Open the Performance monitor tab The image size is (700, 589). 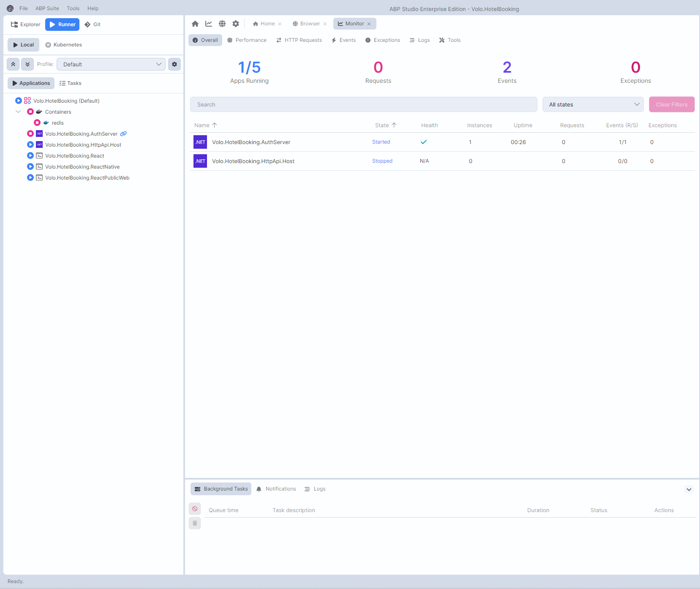pos(247,40)
